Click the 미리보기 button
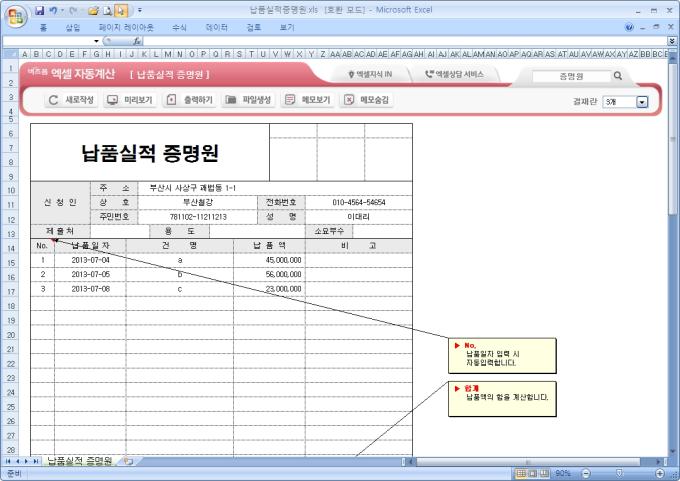 point(129,100)
